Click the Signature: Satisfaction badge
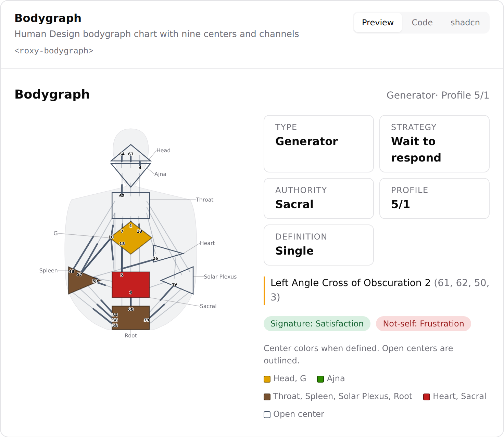This screenshot has height=438, width=504. 317,324
